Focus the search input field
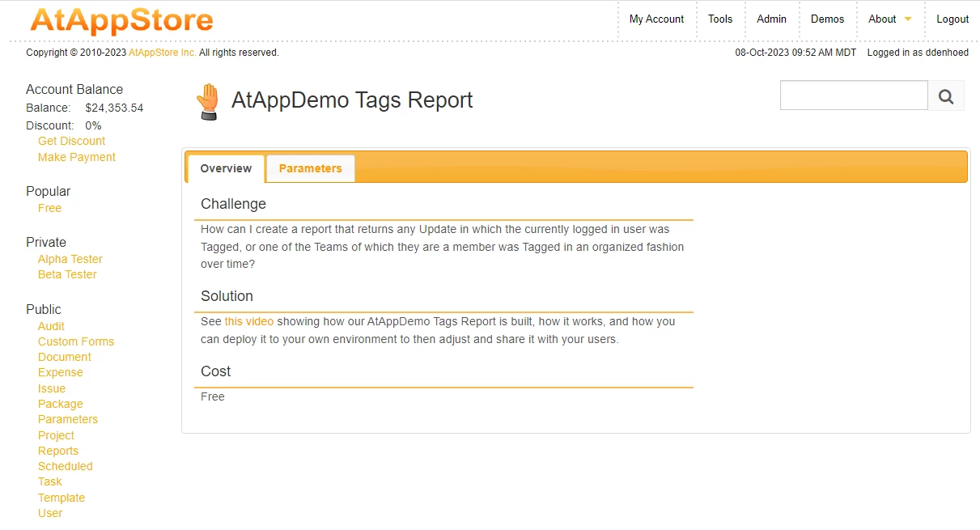Screen dimensions: 980x530 854,95
